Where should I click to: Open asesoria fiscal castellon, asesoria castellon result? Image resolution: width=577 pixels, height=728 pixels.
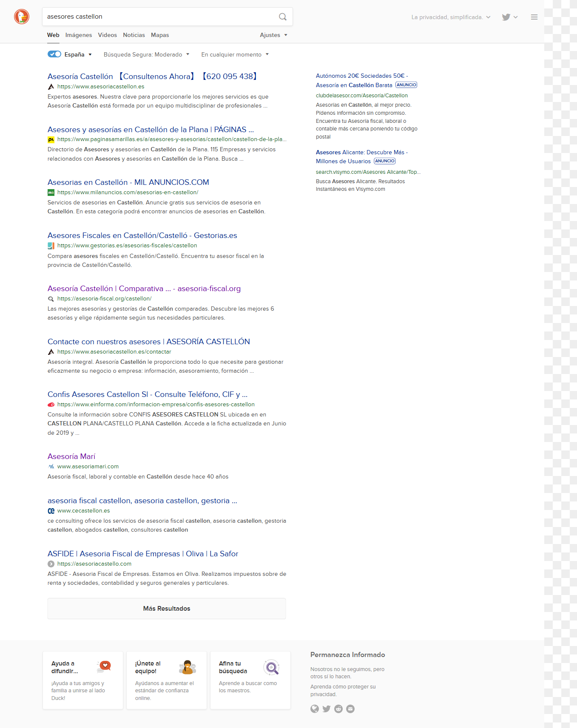[x=142, y=501]
